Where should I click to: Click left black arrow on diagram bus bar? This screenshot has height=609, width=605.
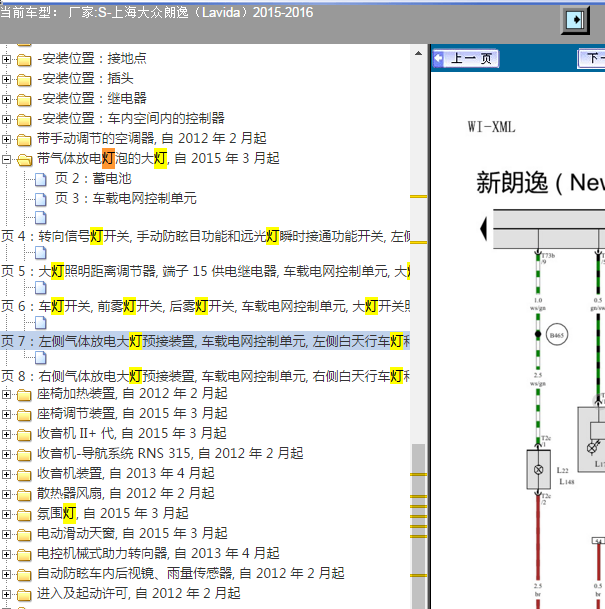[x=484, y=229]
